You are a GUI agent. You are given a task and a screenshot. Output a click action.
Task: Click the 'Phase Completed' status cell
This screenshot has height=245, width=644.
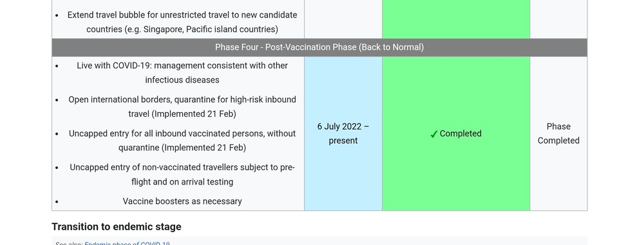(x=558, y=133)
